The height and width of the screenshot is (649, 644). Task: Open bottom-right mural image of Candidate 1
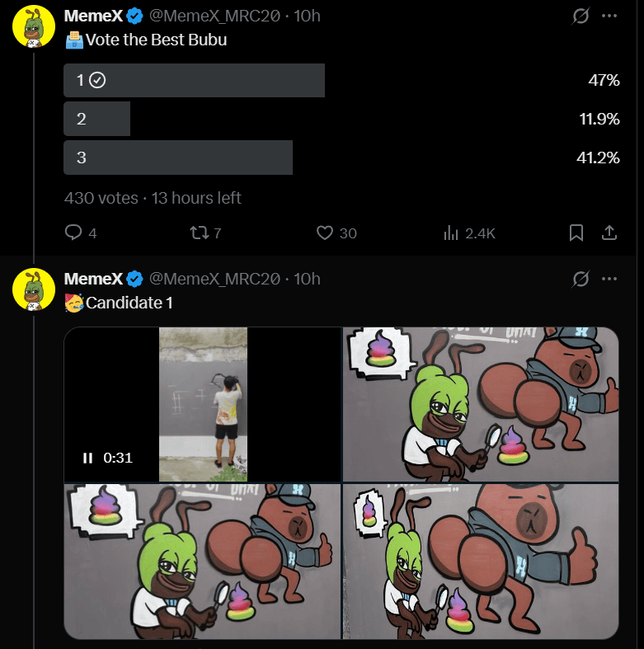coord(480,561)
